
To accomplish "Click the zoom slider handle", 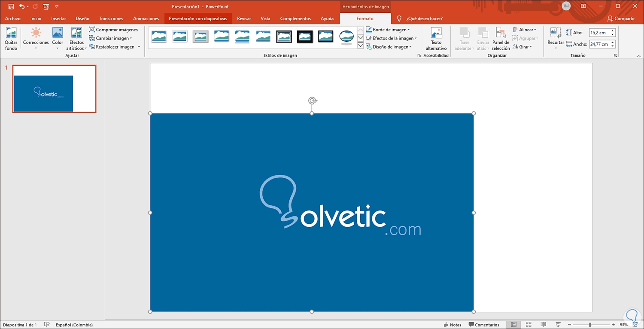I will tap(590, 325).
